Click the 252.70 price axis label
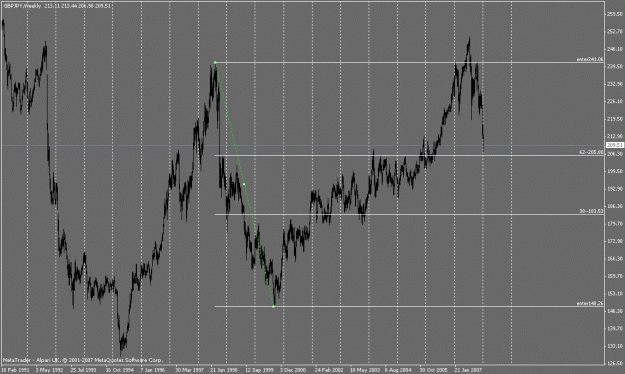Image resolution: width=625 pixels, height=374 pixels. tap(614, 31)
